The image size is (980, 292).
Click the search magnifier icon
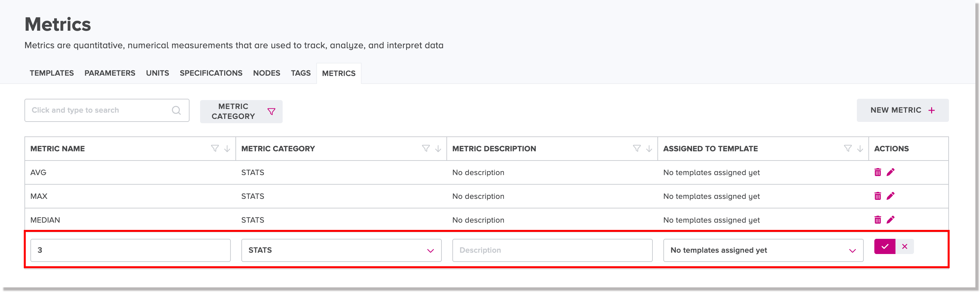pos(176,110)
